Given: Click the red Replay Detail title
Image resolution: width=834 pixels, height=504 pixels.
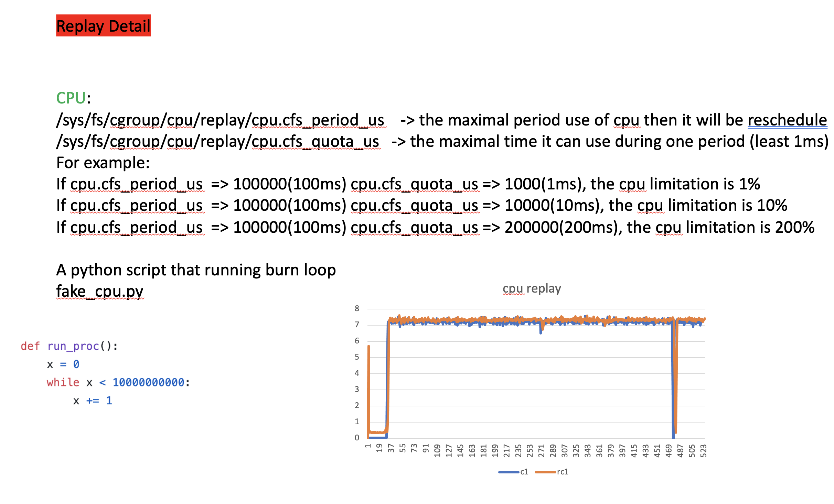Looking at the screenshot, I should [103, 26].
